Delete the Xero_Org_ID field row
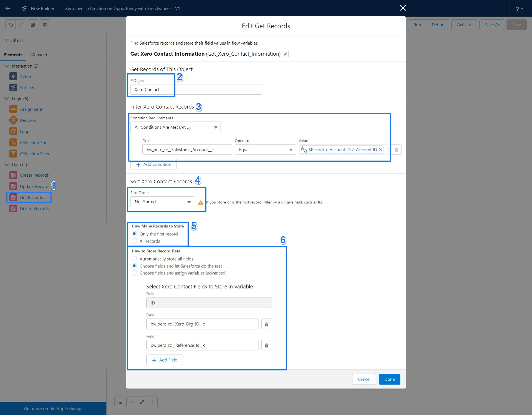Image resolution: width=532 pixels, height=415 pixels. point(267,324)
